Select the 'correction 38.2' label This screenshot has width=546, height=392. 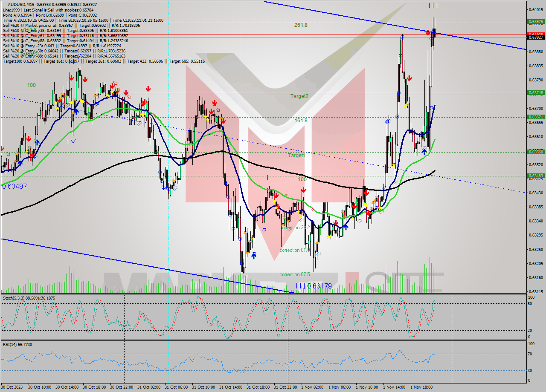[294, 228]
